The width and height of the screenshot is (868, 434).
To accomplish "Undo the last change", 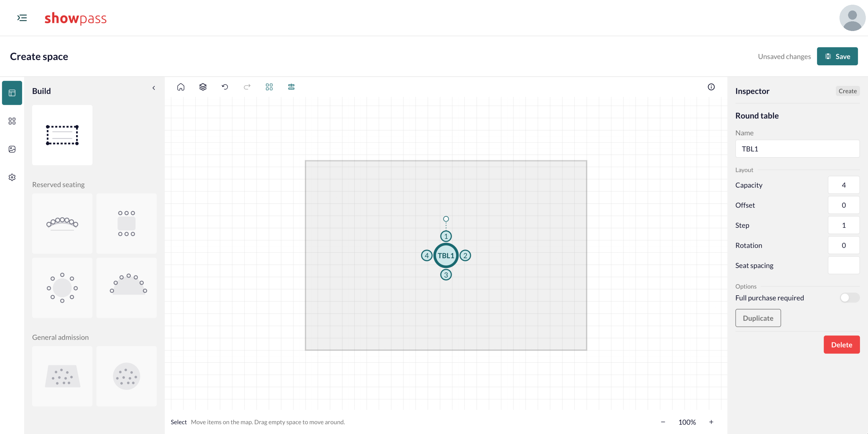I will point(225,87).
